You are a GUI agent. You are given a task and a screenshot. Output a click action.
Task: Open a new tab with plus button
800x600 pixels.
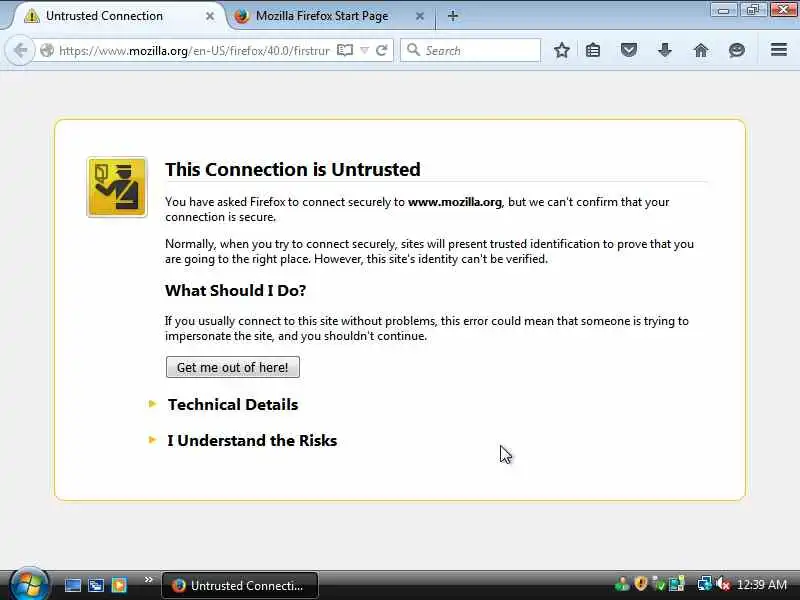click(453, 16)
